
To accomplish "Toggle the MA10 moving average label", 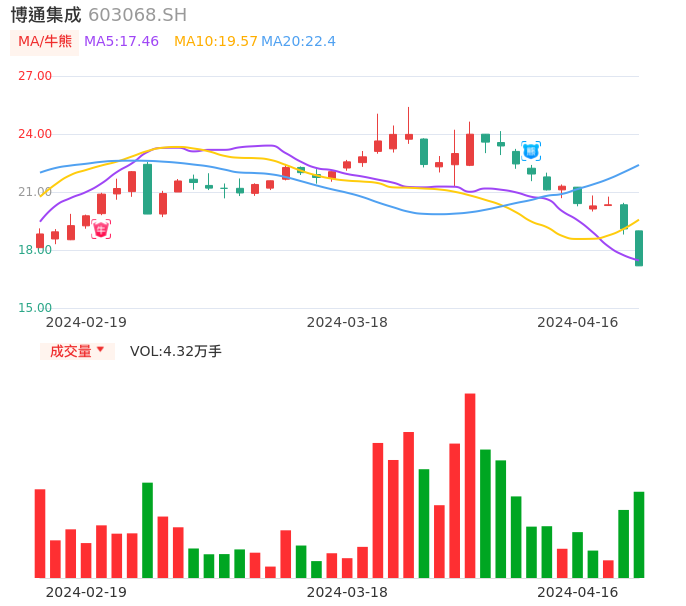I will [x=216, y=42].
